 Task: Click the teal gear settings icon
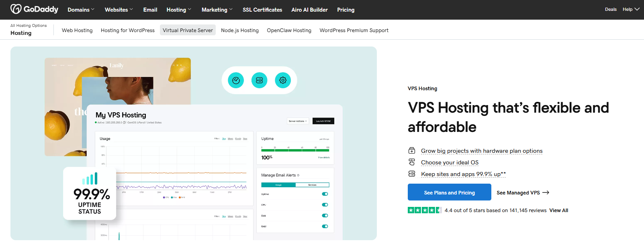click(x=283, y=80)
